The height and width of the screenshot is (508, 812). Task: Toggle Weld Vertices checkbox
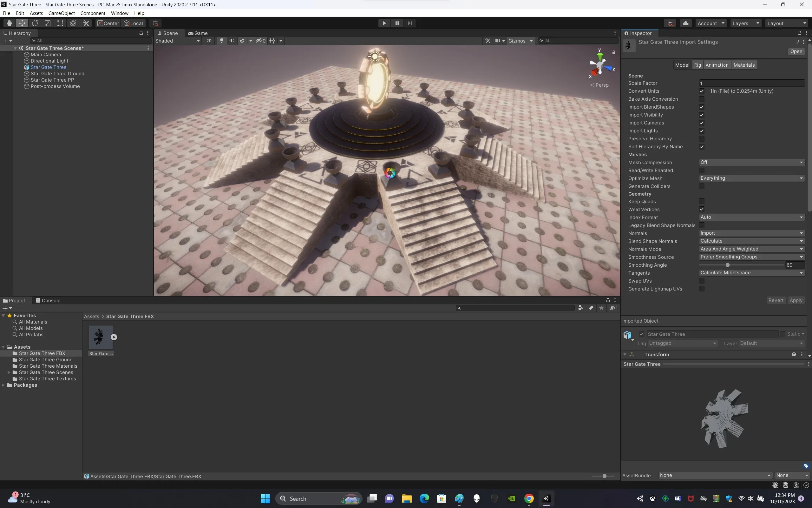[x=702, y=209]
